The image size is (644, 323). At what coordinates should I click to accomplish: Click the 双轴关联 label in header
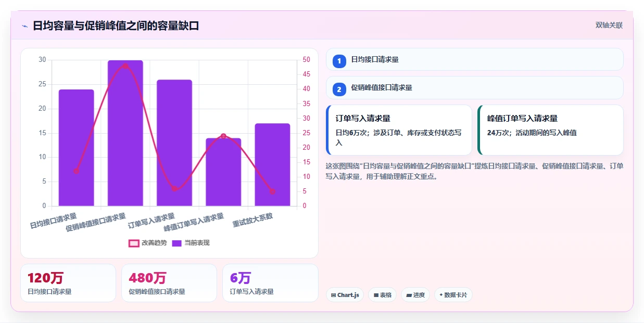tap(609, 25)
